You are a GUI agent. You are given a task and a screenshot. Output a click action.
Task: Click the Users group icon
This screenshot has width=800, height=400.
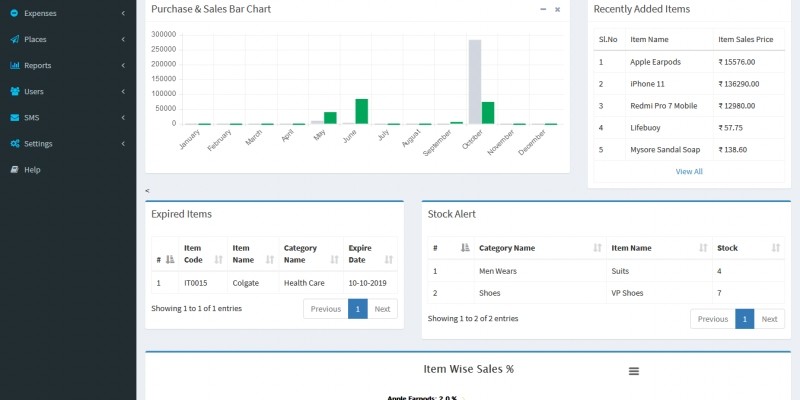(x=14, y=91)
